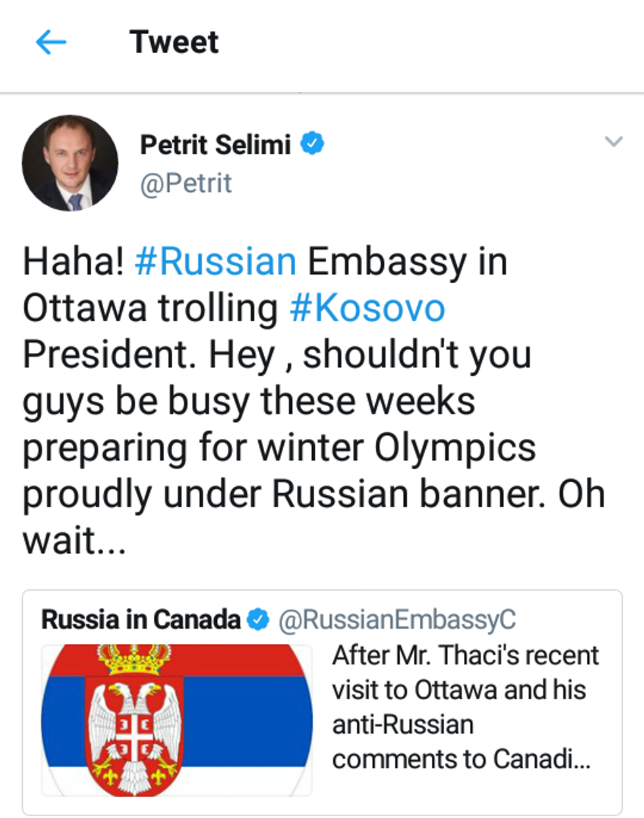
Task: Click the @Petrit handle
Action: point(185,183)
